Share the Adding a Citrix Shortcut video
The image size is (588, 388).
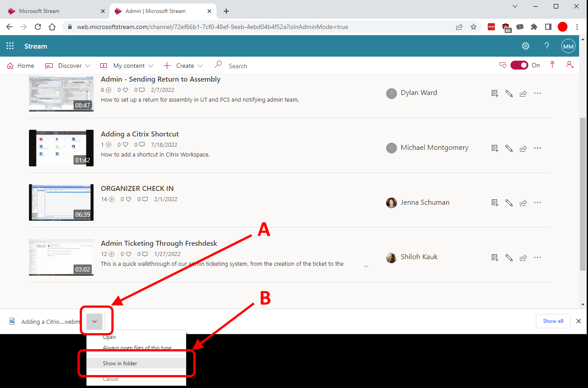(x=523, y=148)
